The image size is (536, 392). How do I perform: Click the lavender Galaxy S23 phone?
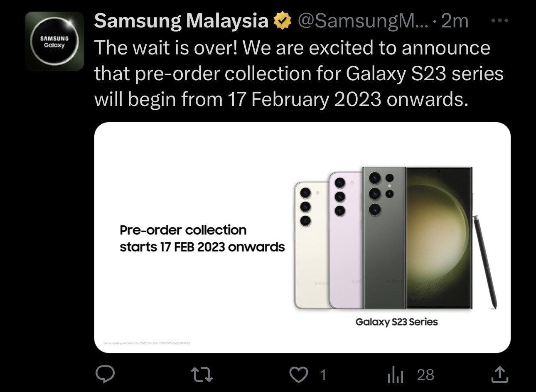[x=346, y=240]
